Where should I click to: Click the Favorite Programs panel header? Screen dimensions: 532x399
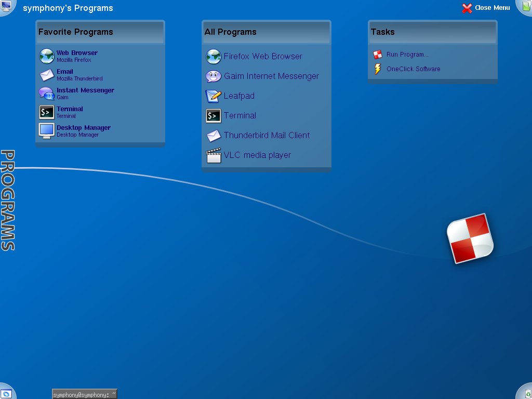(100, 32)
